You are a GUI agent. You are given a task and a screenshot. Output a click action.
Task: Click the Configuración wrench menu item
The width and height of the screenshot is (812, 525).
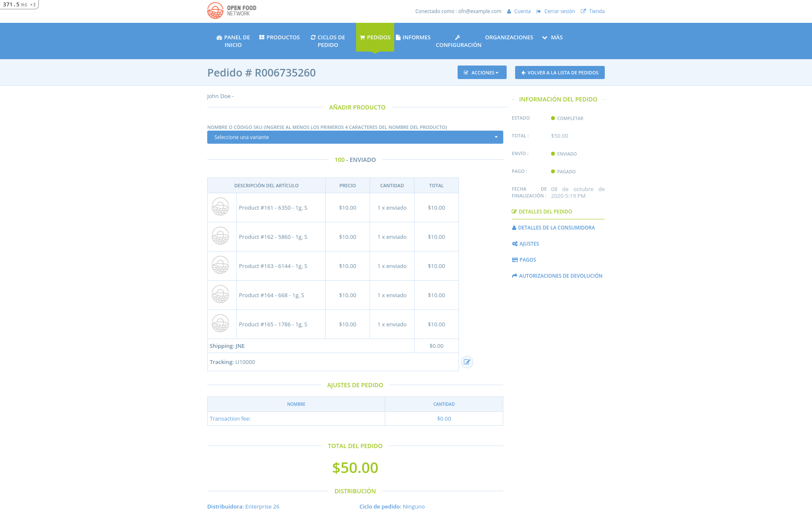tap(458, 41)
